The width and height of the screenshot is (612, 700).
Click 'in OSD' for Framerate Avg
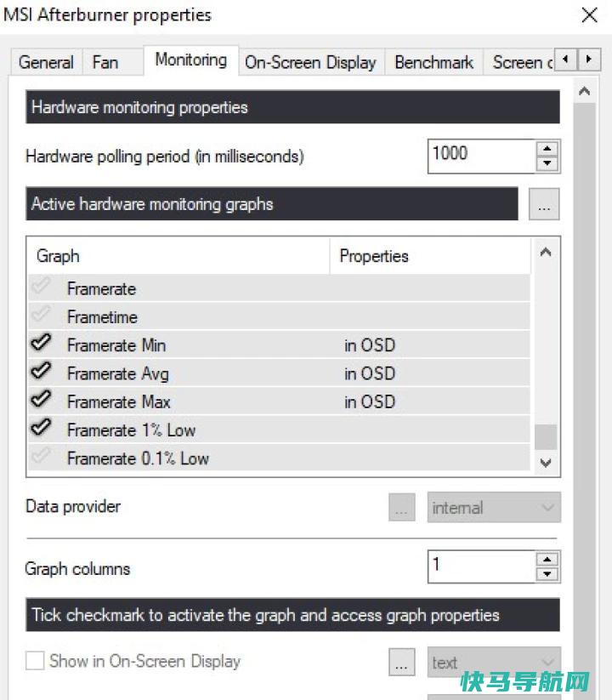[370, 373]
